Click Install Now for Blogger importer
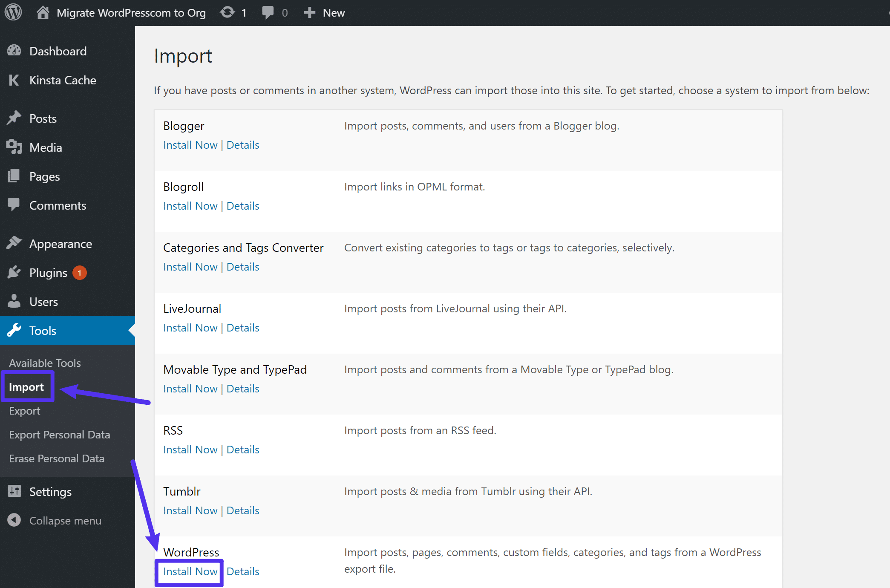 point(190,144)
